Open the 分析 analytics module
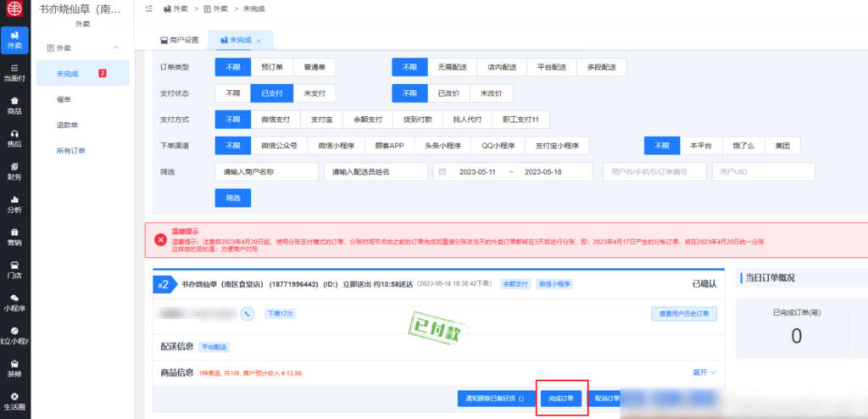The width and height of the screenshot is (868, 419). tap(15, 204)
